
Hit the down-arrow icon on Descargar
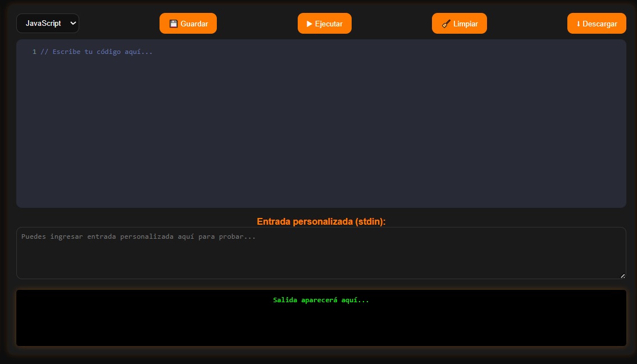(579, 24)
